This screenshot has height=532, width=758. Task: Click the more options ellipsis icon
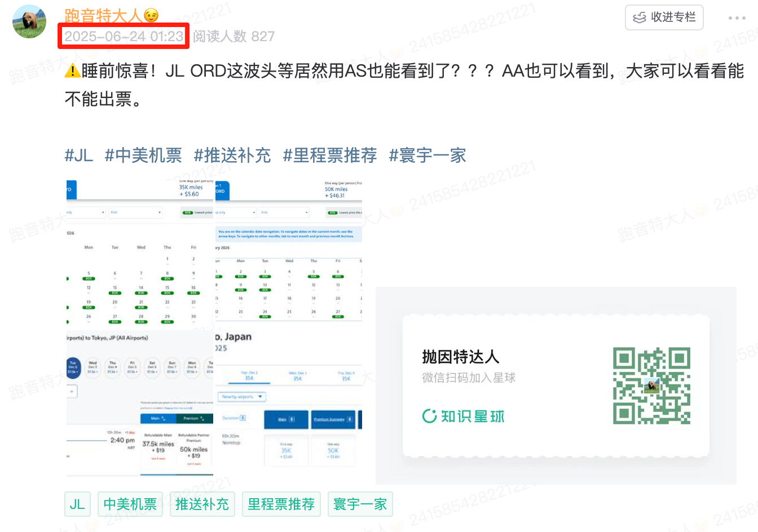[737, 18]
